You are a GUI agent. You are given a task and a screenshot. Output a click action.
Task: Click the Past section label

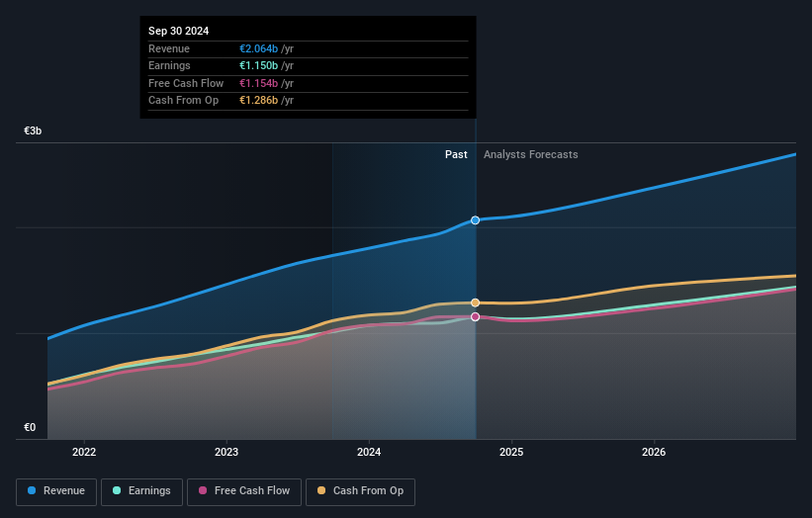456,154
